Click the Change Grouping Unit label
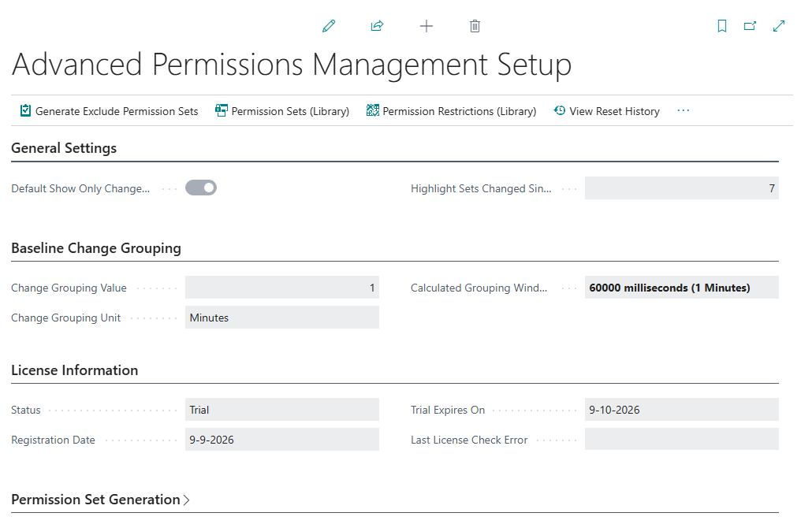This screenshot has width=812, height=524. click(65, 318)
